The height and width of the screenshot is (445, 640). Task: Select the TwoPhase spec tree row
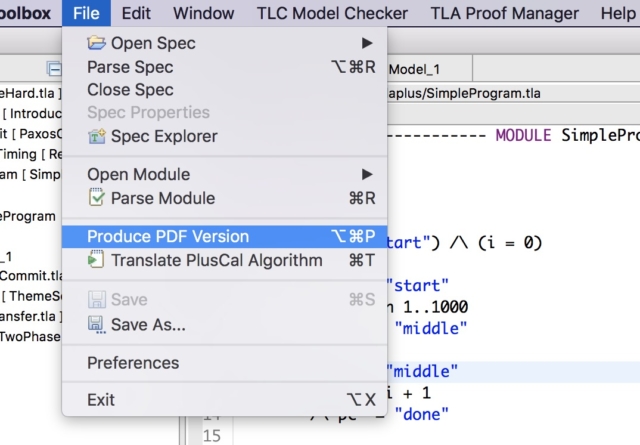tap(30, 336)
